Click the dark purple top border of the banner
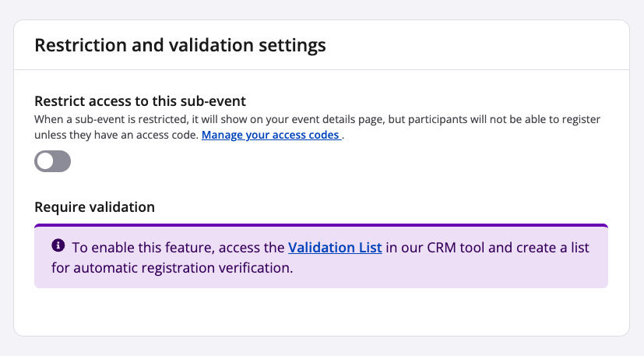 coord(321,225)
